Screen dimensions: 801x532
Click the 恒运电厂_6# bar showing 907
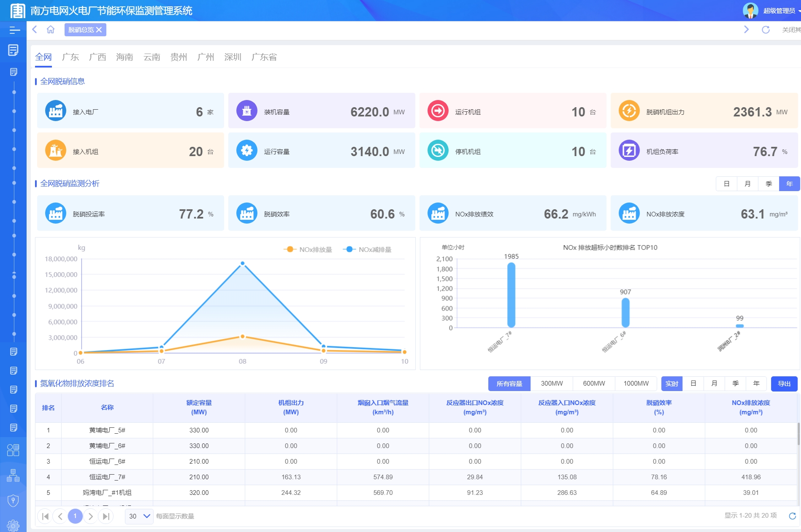point(625,313)
